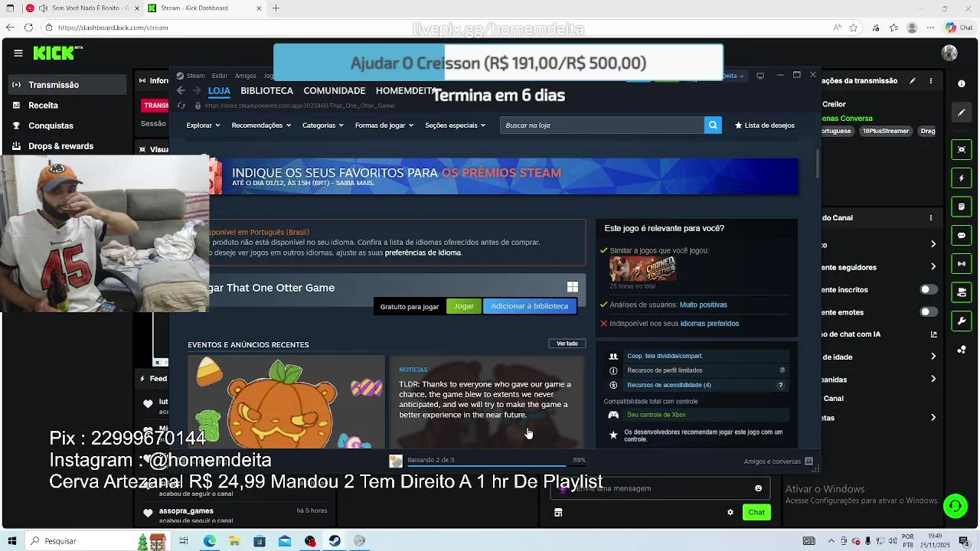This screenshot has width=980, height=551.
Task: Open Steam friends chat grid icon
Action: 808,461
